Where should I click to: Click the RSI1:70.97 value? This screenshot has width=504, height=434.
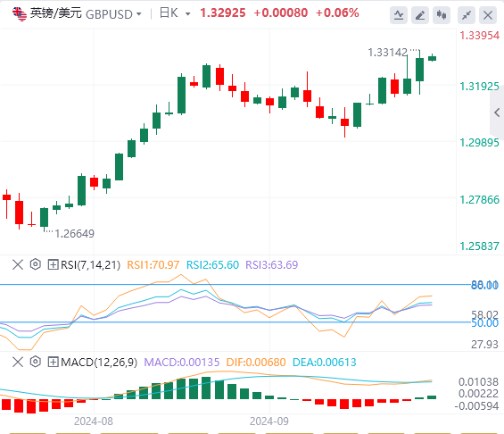[153, 264]
